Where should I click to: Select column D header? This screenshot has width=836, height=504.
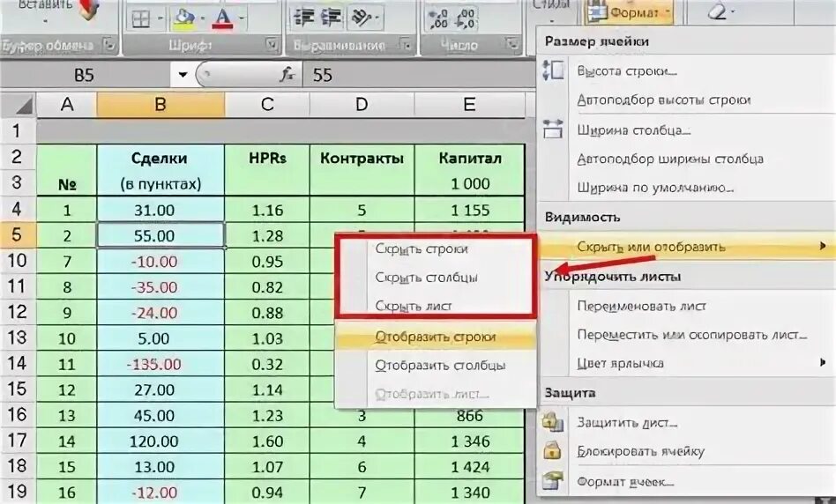362,105
